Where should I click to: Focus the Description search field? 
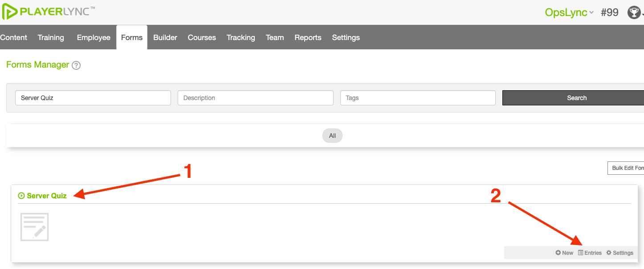pos(256,98)
